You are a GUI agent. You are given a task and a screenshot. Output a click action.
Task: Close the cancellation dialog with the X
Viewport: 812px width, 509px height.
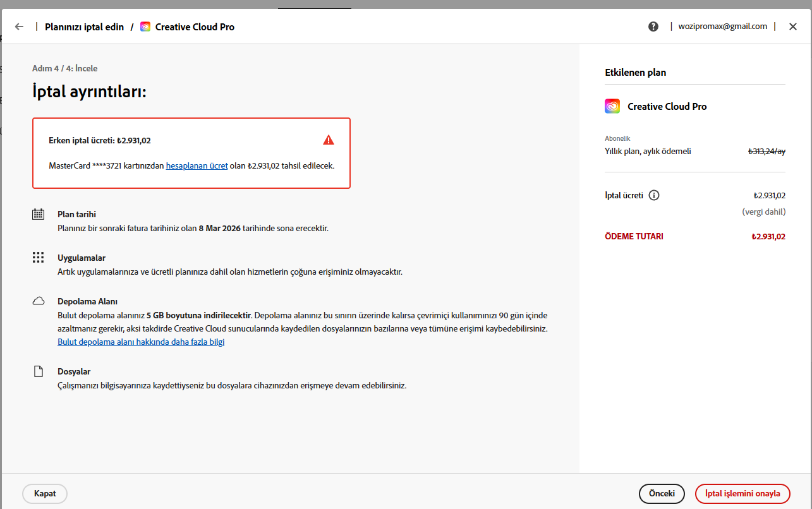coord(793,27)
